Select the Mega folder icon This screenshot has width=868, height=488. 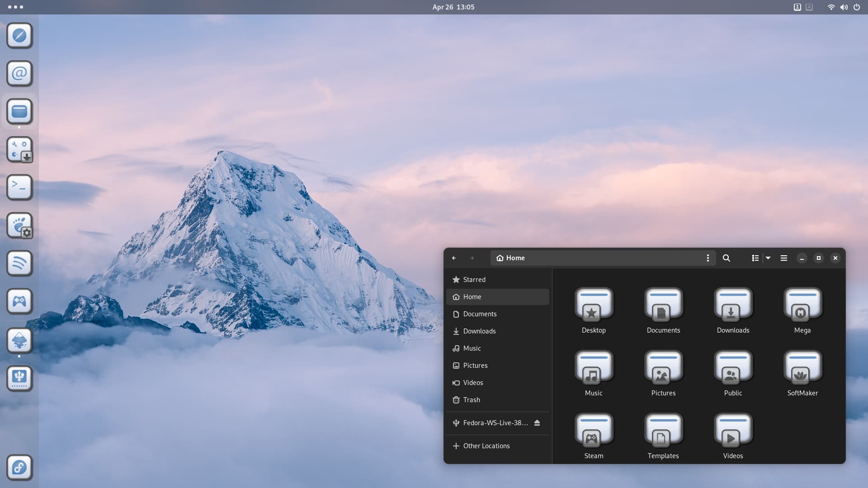tap(802, 304)
